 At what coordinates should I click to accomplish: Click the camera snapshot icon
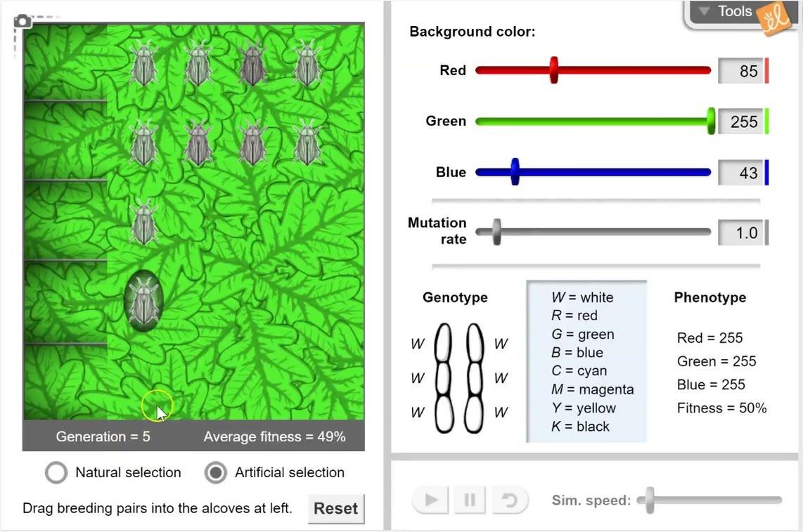22,22
